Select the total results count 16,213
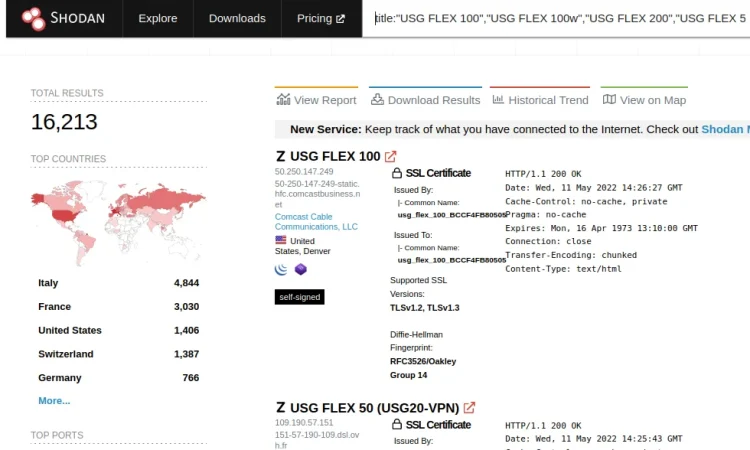Image resolution: width=750 pixels, height=450 pixels. (64, 122)
